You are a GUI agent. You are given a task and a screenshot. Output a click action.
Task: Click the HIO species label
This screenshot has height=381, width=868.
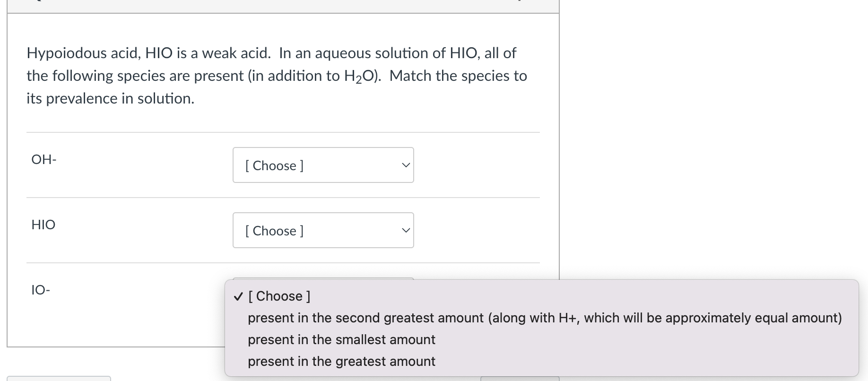[x=43, y=225]
